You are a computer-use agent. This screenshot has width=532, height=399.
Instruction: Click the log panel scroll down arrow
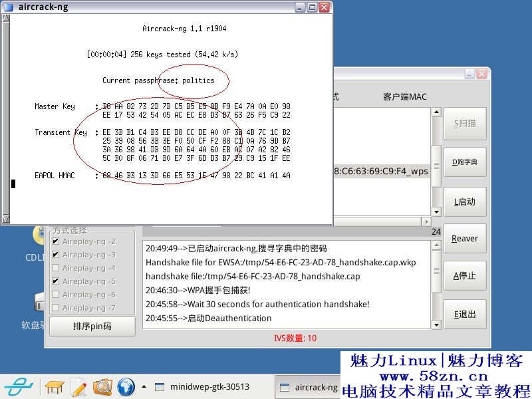[x=436, y=325]
